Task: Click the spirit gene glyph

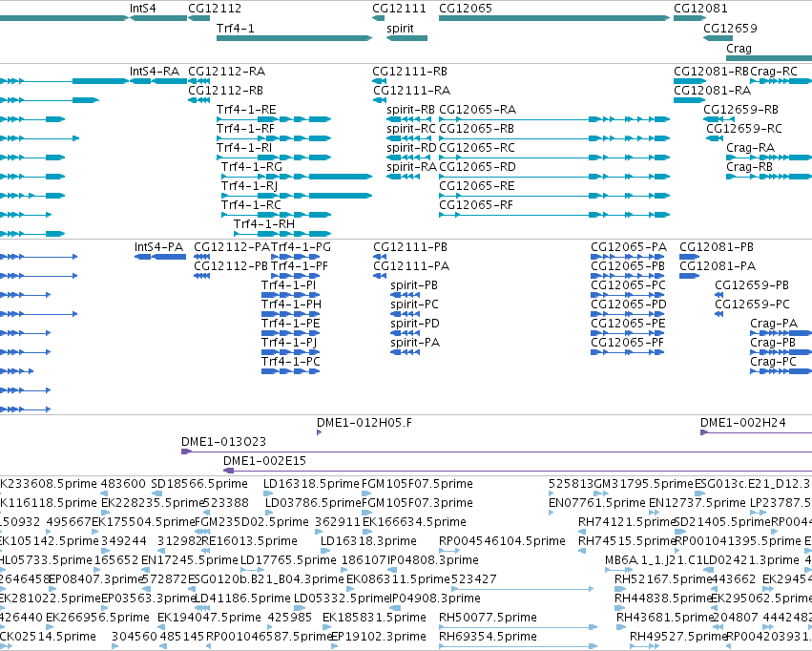Action: [x=406, y=38]
